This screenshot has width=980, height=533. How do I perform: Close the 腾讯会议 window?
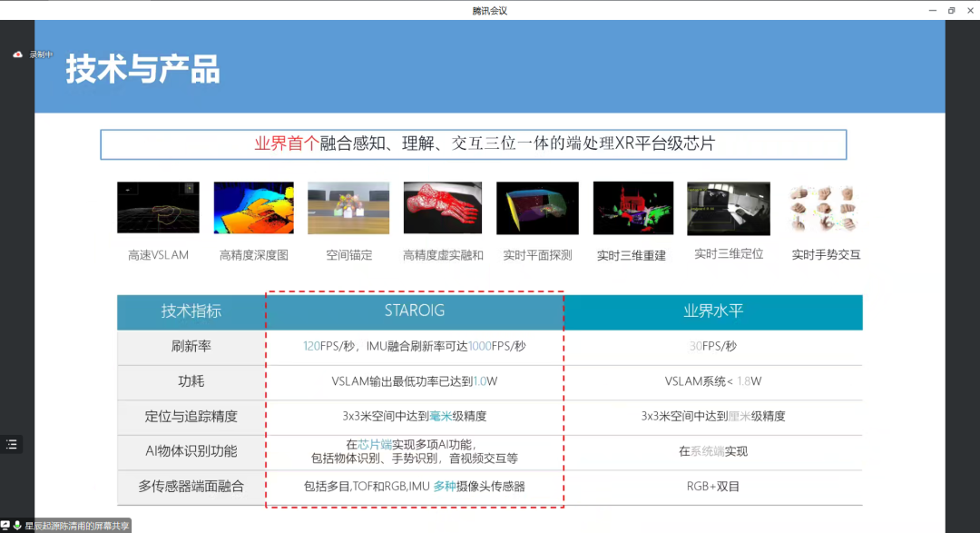tap(970, 10)
